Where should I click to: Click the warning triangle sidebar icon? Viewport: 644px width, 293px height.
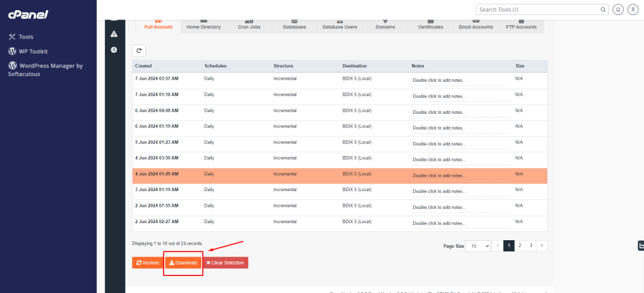[114, 34]
